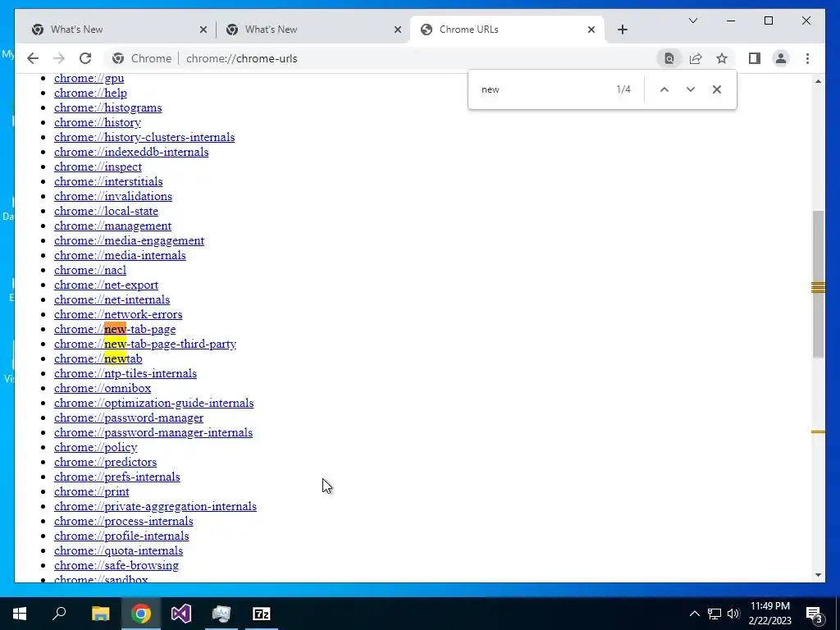This screenshot has height=630, width=840.
Task: Jump to previous find result
Action: coord(664,89)
